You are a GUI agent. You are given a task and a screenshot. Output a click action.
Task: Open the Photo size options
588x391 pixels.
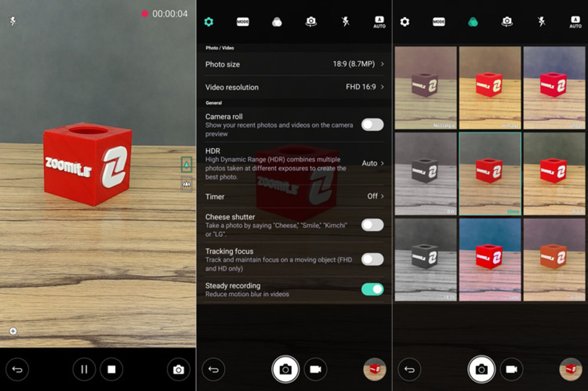click(294, 64)
